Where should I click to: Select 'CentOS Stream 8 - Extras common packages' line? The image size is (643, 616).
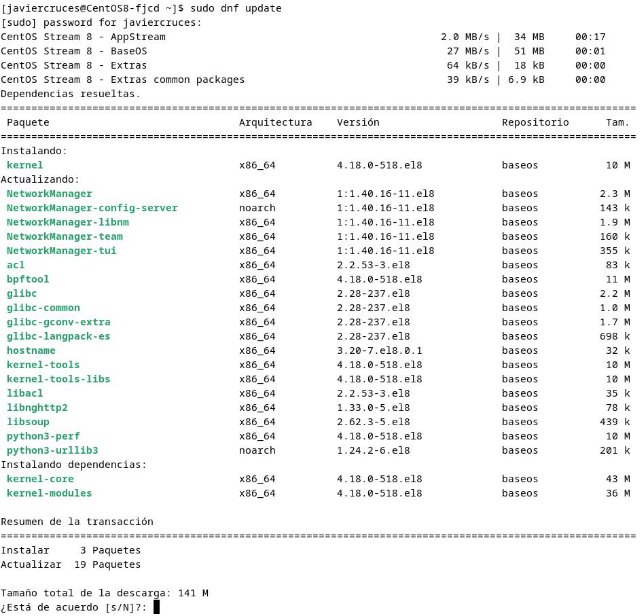(303, 80)
